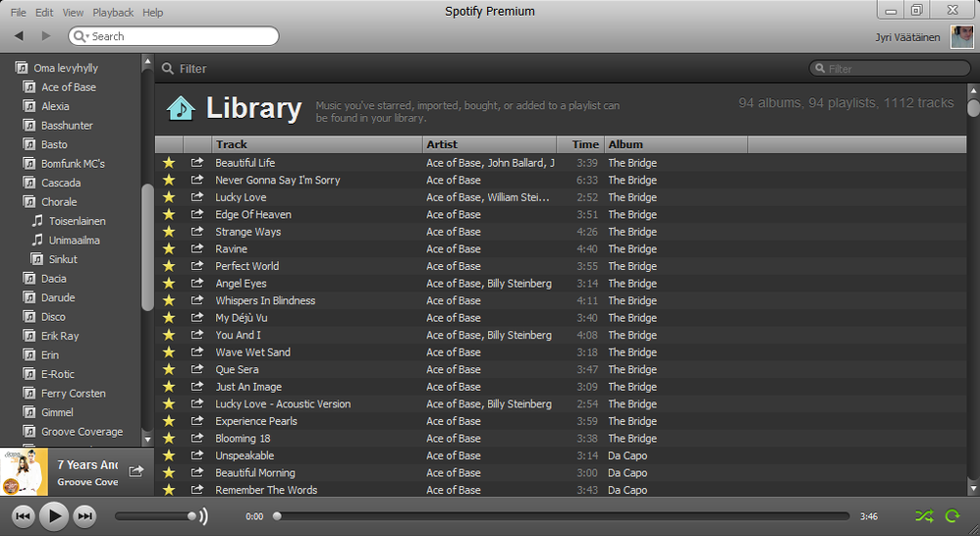980x536 pixels.
Task: Open the View menu
Action: pos(73,13)
